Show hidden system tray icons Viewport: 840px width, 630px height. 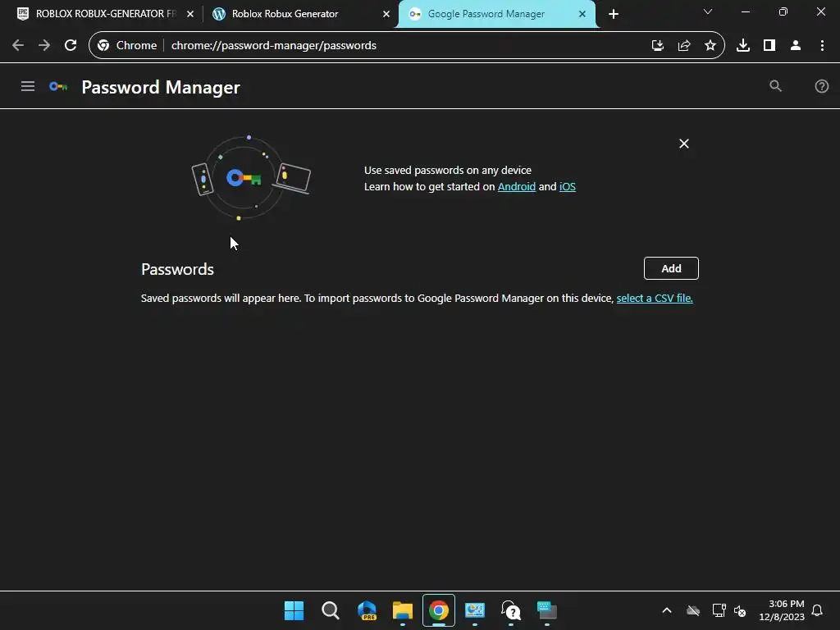(666, 610)
